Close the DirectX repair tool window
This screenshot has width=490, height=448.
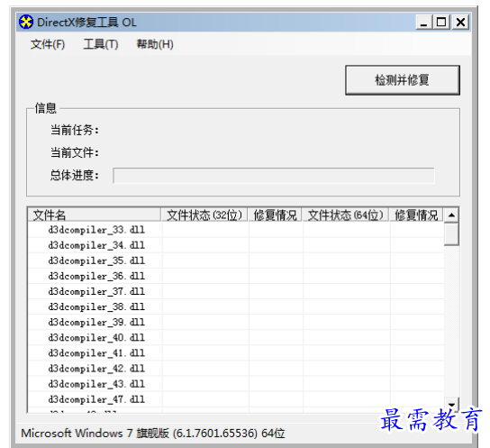[x=460, y=23]
